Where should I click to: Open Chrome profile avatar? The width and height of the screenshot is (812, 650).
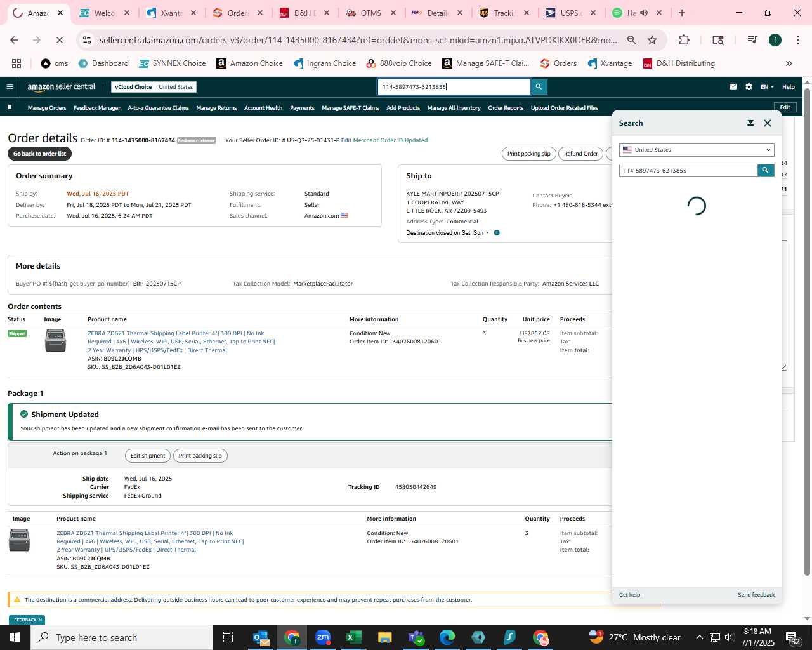(775, 40)
